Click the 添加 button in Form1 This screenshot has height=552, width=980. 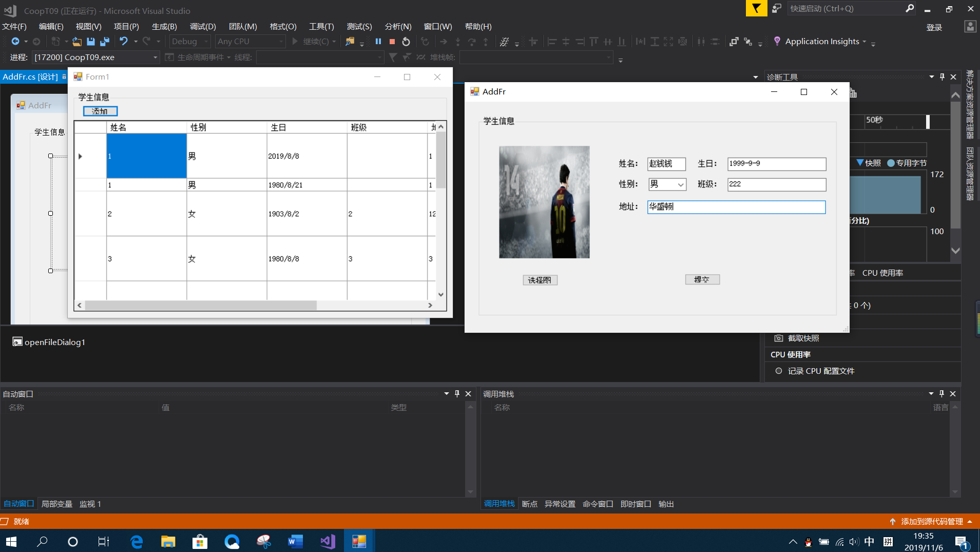point(100,111)
